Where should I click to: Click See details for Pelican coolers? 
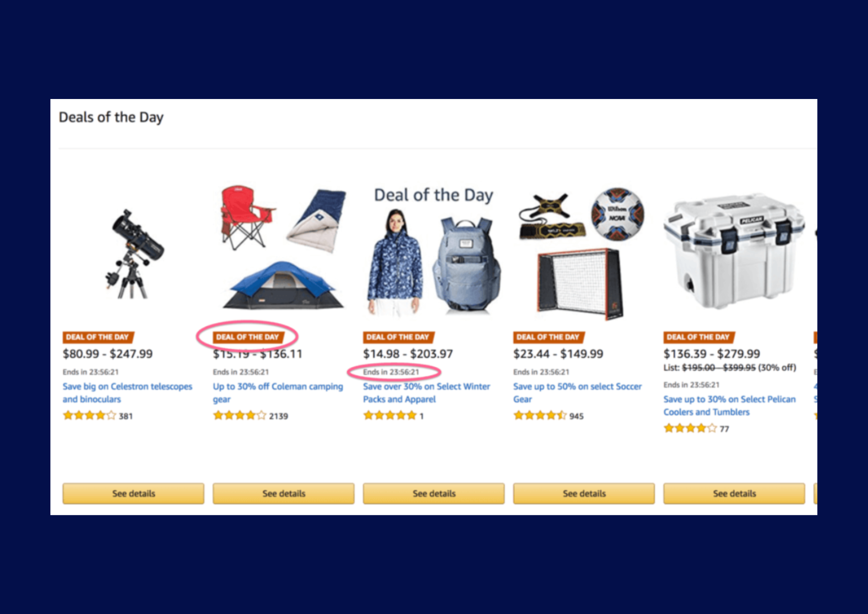tap(734, 493)
